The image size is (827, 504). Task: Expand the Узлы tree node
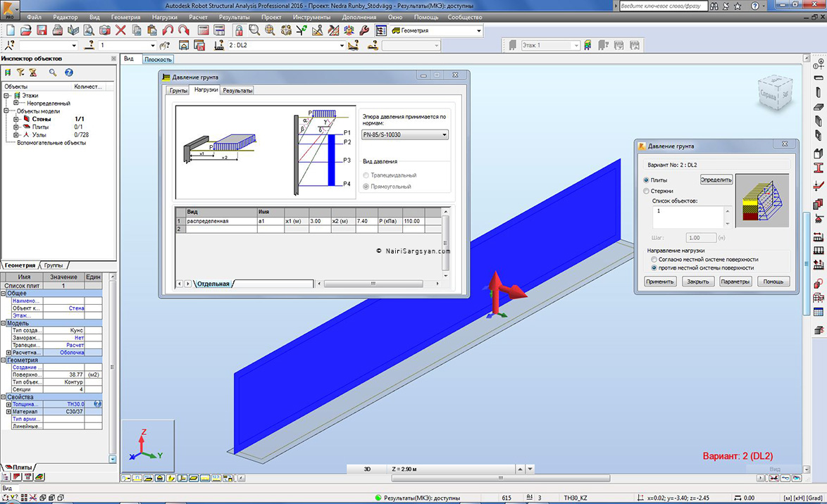tap(15, 135)
